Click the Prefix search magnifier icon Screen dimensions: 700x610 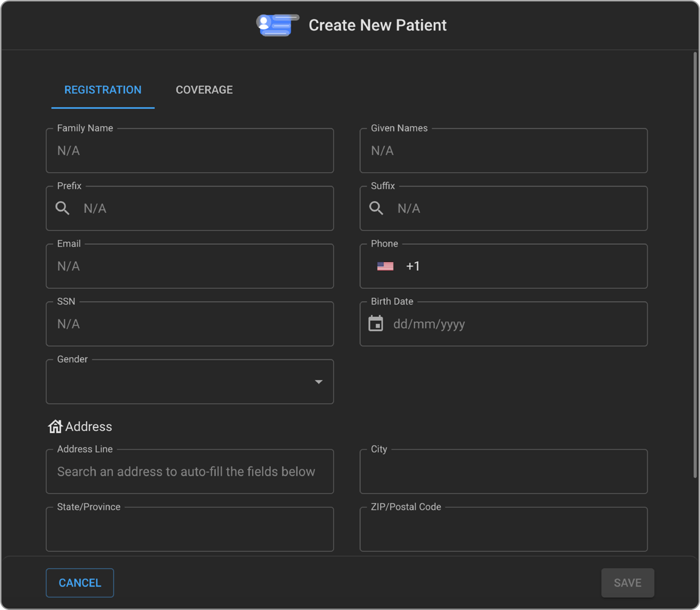pos(63,208)
